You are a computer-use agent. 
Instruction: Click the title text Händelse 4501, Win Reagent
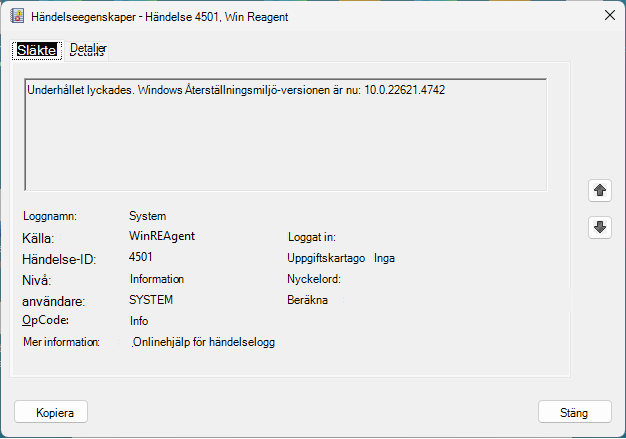click(216, 17)
